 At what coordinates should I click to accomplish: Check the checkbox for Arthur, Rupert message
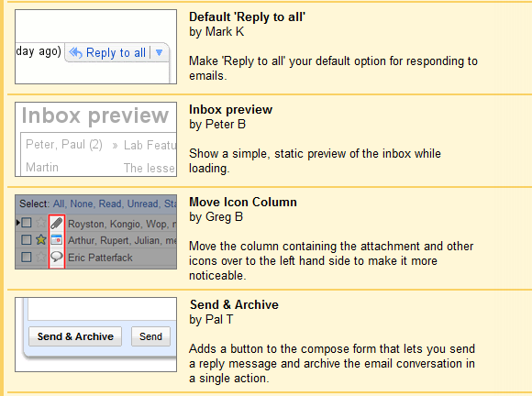[x=27, y=239]
